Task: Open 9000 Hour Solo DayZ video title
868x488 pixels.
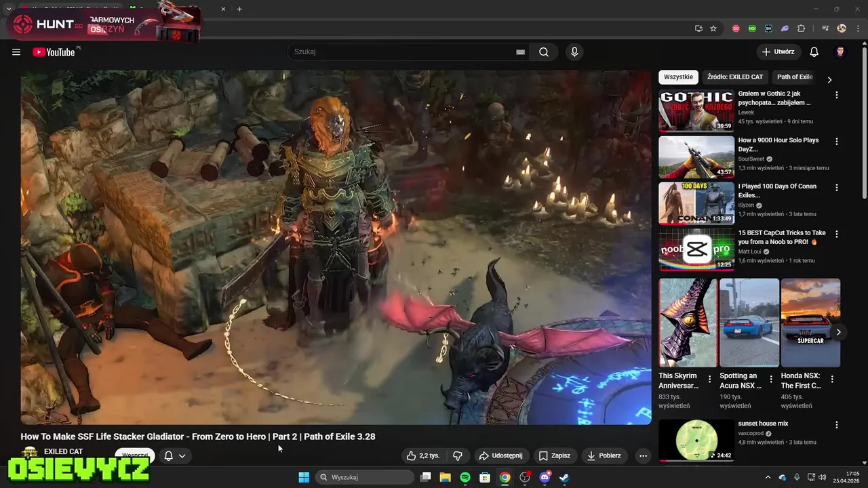Action: 778,144
